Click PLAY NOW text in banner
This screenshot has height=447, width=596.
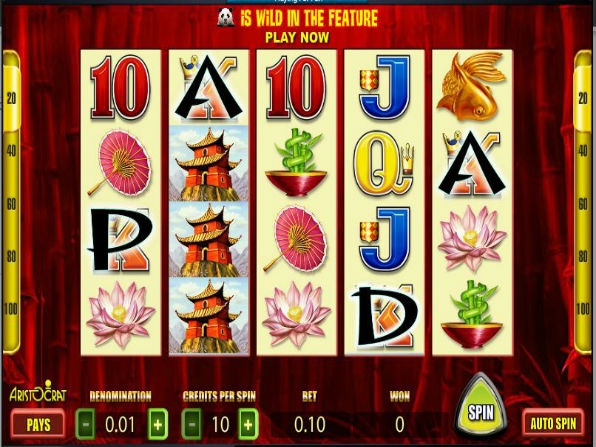297,37
